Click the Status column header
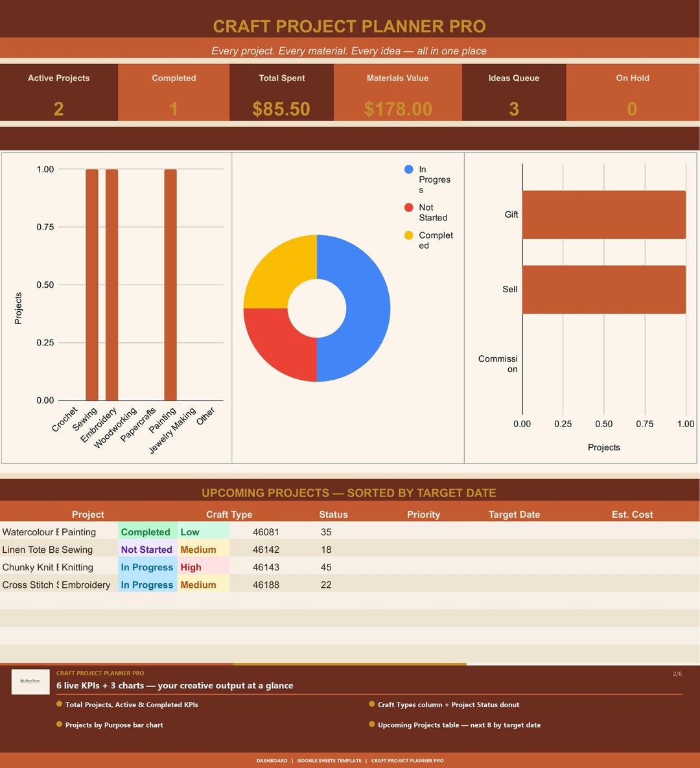 click(x=333, y=515)
